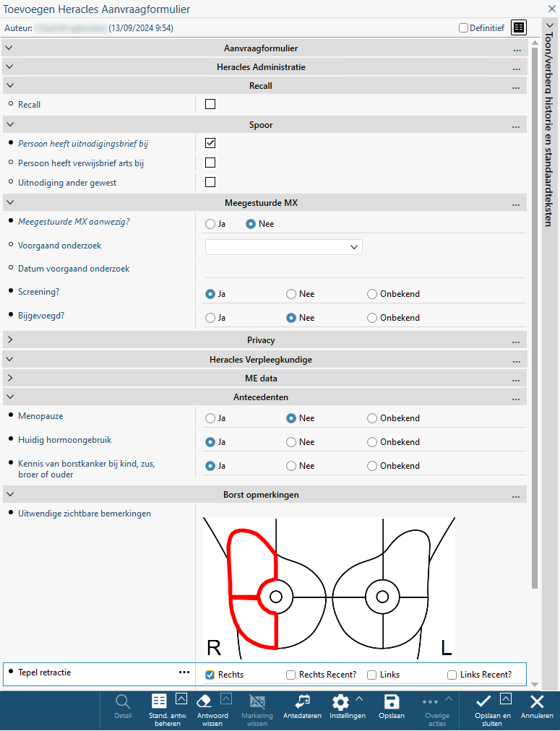Viewport: 560px width, 731px height.
Task: Click left breast nipple on diagram
Action: coord(382,597)
